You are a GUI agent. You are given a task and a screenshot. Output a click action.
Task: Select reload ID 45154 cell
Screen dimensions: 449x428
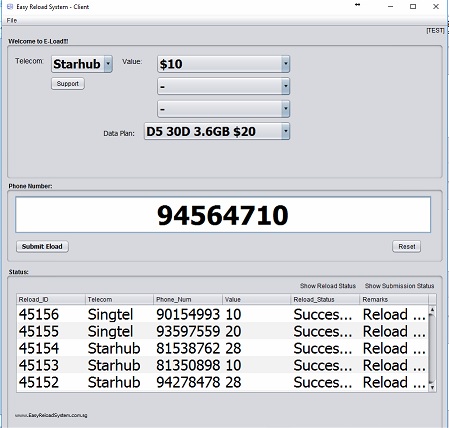click(x=51, y=348)
